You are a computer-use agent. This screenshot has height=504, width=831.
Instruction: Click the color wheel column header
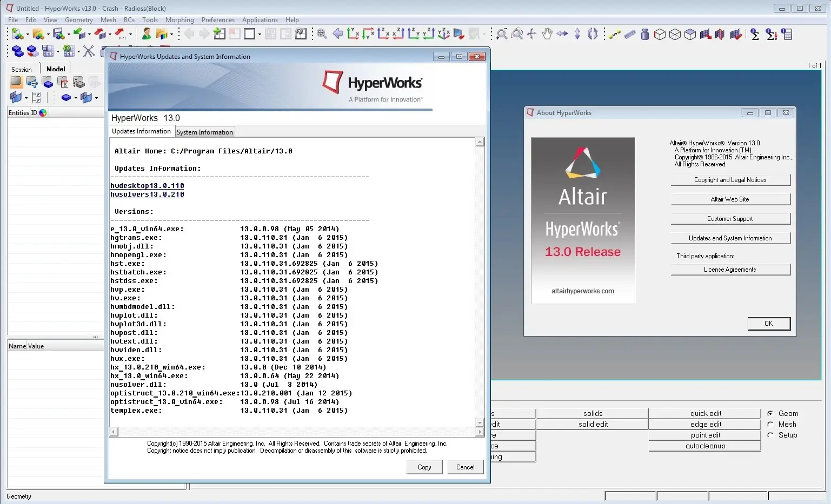[43, 113]
